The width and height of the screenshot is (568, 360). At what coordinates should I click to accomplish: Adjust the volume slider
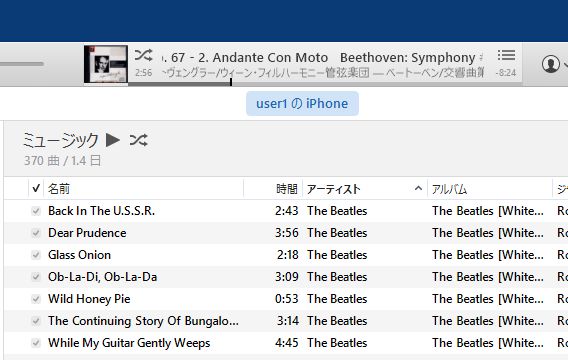click(22, 64)
